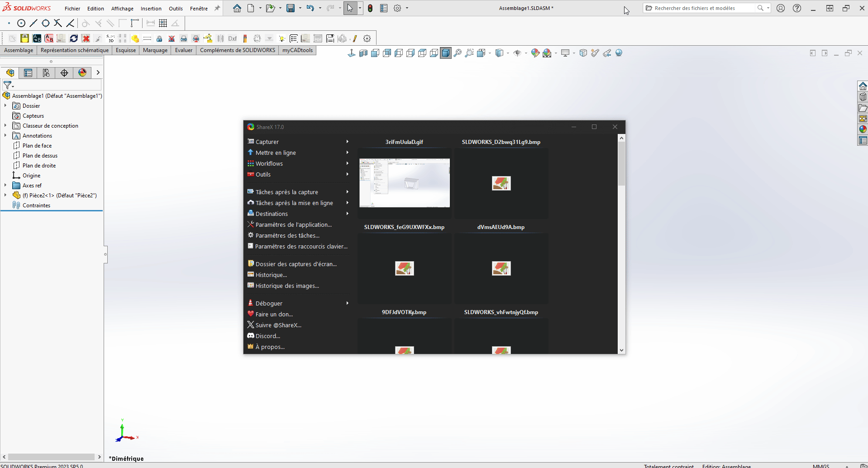
Task: Toggle Hide/Show Items eye icon
Action: tap(517, 53)
